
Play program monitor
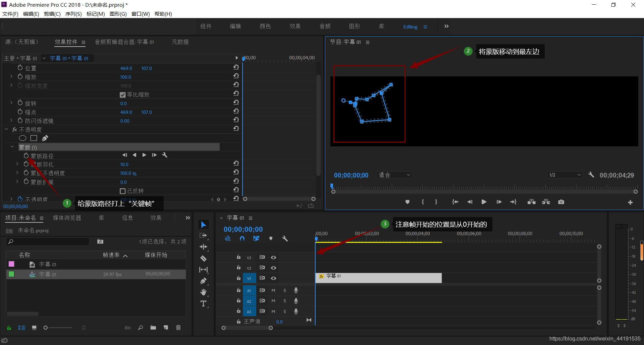[x=484, y=202]
